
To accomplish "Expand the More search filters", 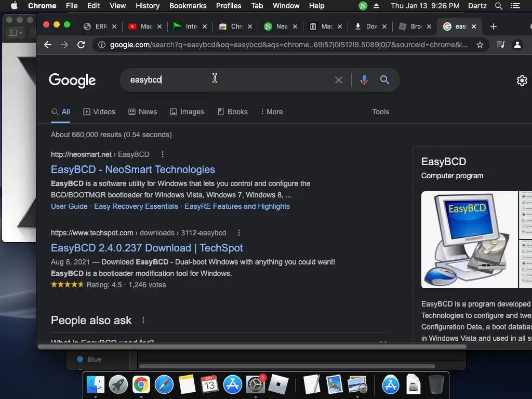I will pos(272,112).
